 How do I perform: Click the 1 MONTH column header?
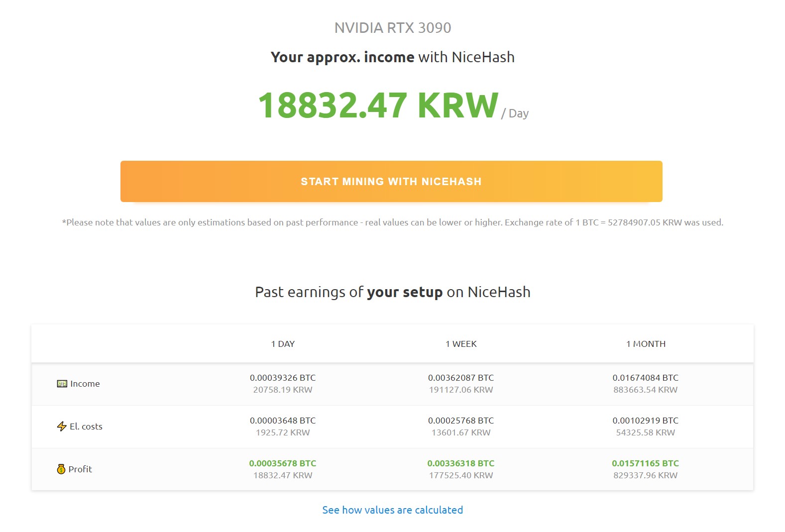pyautogui.click(x=646, y=344)
